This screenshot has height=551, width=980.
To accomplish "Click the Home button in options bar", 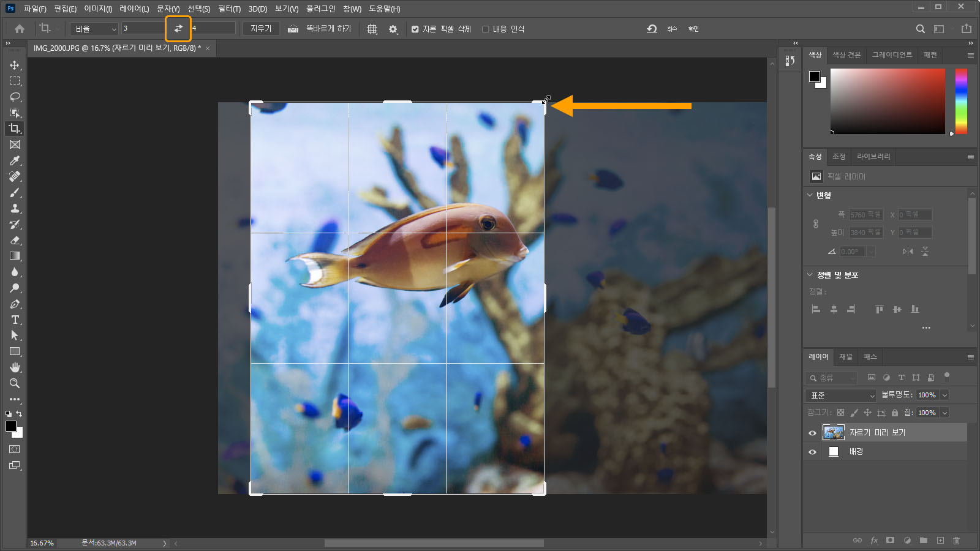I will pos(20,29).
